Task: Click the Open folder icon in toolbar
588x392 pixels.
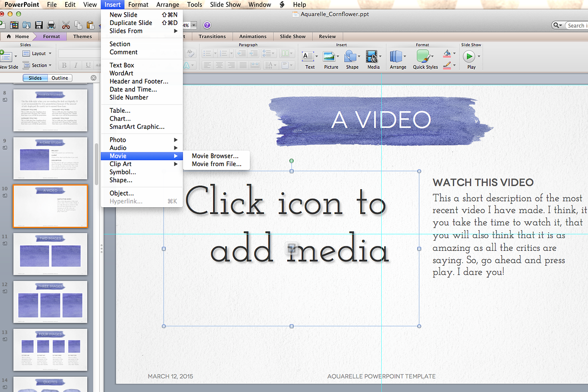Action: coord(26,25)
